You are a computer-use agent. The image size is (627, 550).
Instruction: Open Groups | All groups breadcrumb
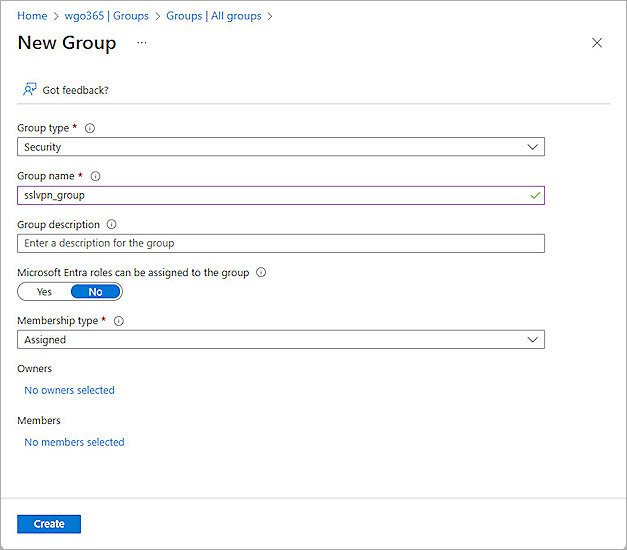[x=214, y=16]
